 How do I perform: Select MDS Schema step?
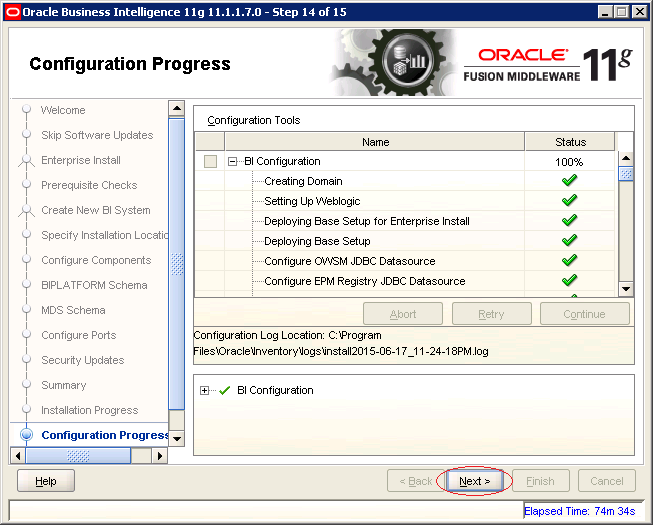(x=73, y=310)
